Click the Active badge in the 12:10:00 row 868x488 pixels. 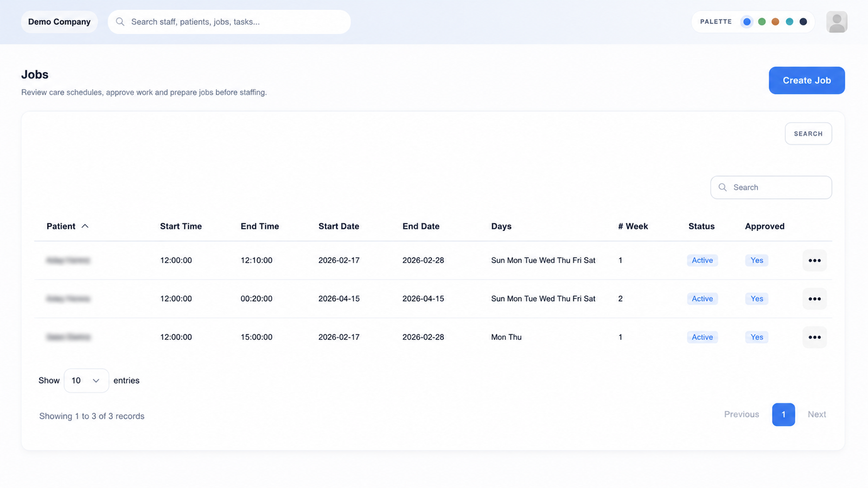click(x=702, y=260)
